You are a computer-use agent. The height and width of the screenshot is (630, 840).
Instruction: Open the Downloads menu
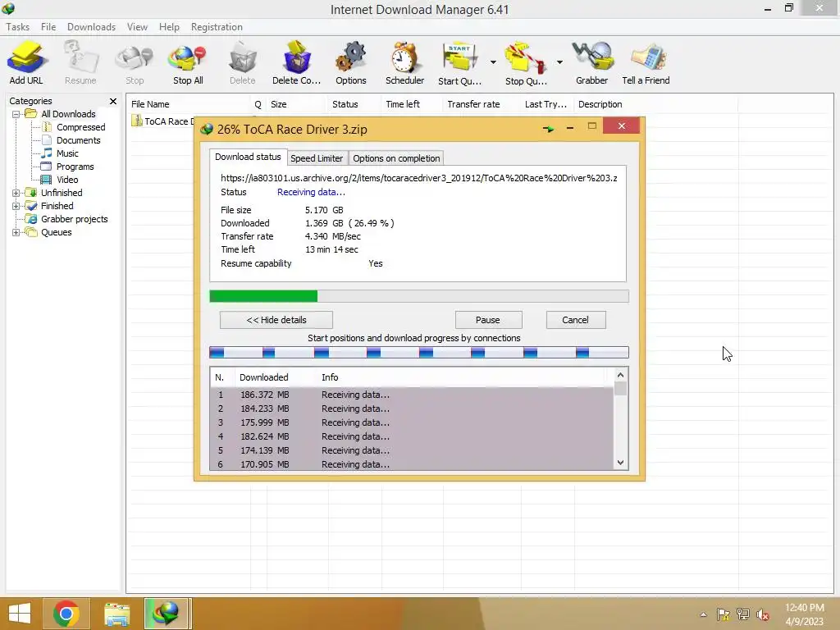[91, 27]
